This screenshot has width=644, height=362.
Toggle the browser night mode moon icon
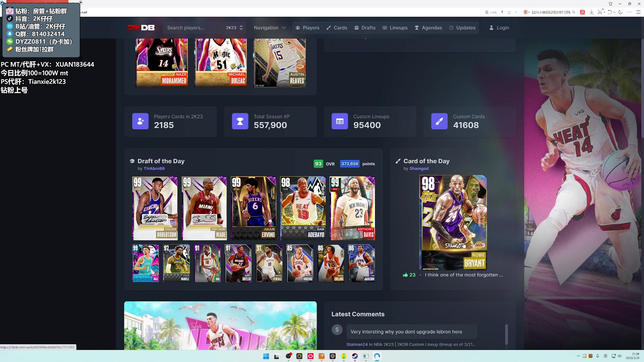[621, 12]
